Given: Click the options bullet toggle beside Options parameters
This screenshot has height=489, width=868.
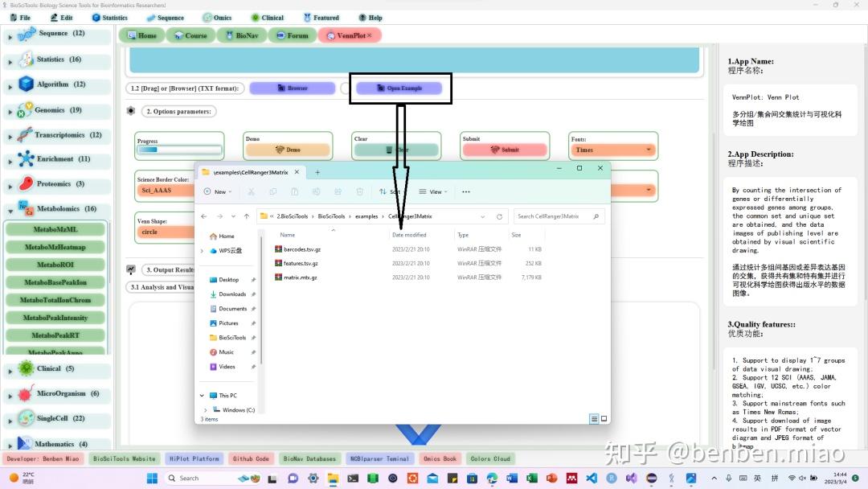Looking at the screenshot, I should [x=131, y=111].
